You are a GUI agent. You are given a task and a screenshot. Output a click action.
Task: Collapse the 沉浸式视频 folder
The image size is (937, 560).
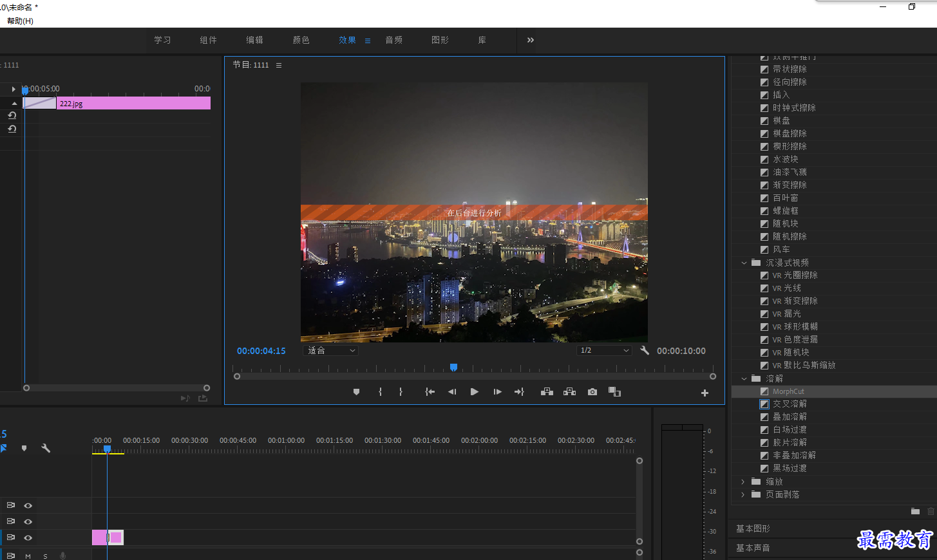click(744, 263)
